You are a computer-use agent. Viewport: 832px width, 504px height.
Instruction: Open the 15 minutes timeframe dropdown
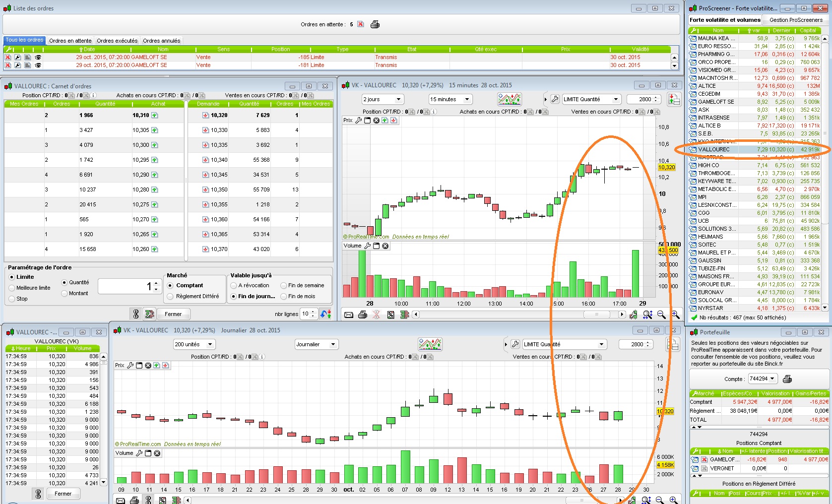click(x=450, y=99)
